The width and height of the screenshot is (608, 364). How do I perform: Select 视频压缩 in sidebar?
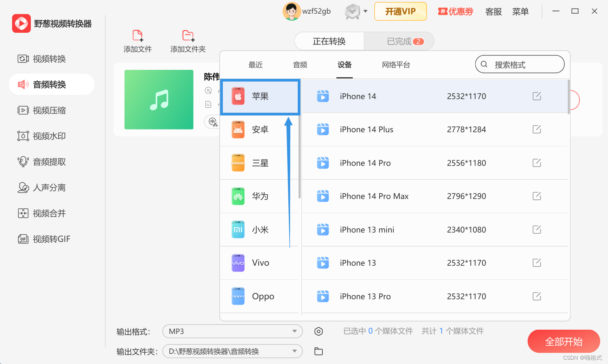52,110
